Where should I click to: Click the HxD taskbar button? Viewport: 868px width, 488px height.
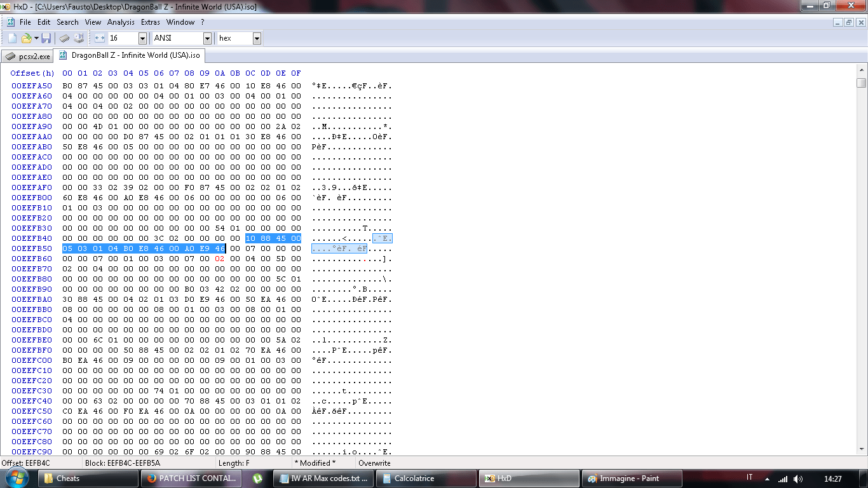pyautogui.click(x=529, y=478)
